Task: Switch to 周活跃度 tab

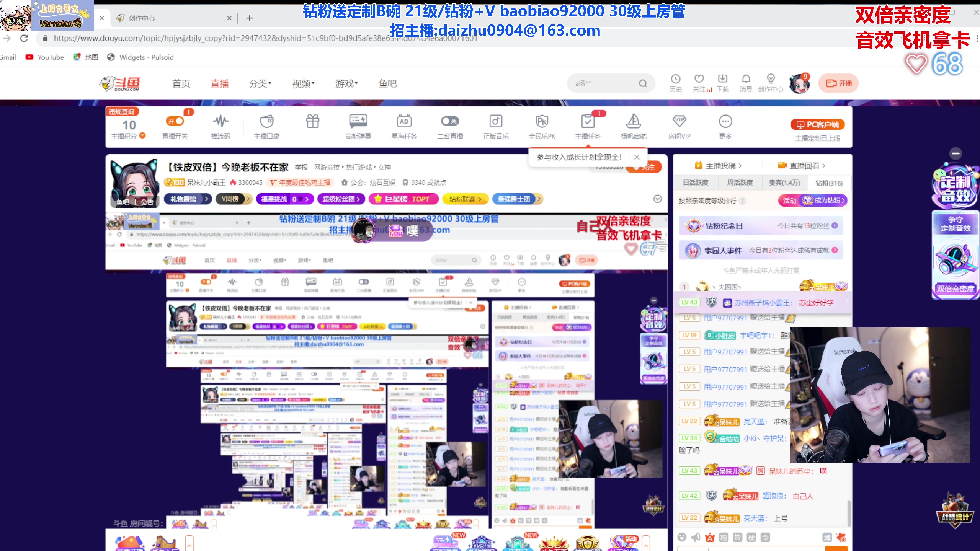Action: (x=740, y=183)
